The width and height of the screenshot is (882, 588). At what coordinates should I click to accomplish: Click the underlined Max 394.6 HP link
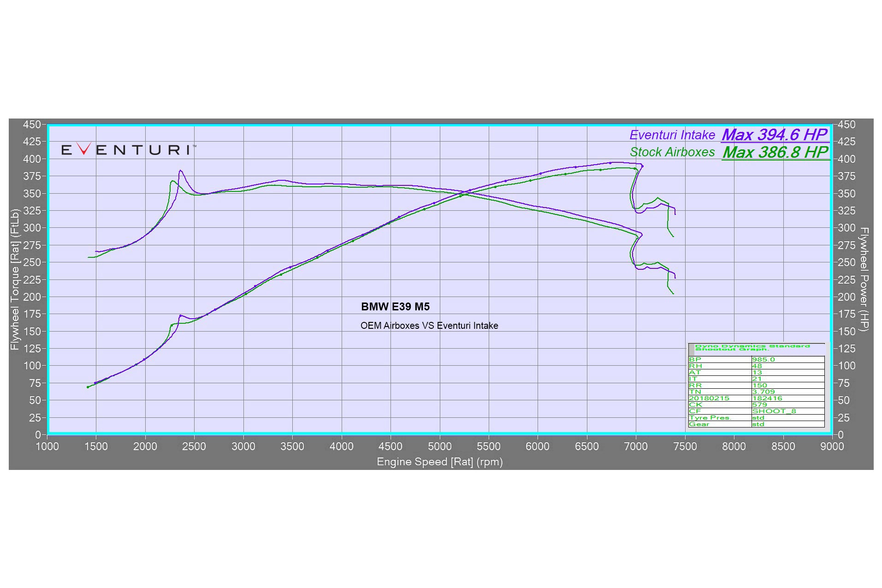coord(775,135)
